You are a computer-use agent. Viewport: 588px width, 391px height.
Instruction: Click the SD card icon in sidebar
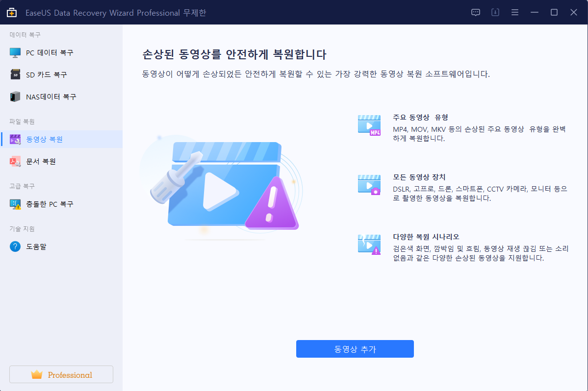pyautogui.click(x=15, y=74)
